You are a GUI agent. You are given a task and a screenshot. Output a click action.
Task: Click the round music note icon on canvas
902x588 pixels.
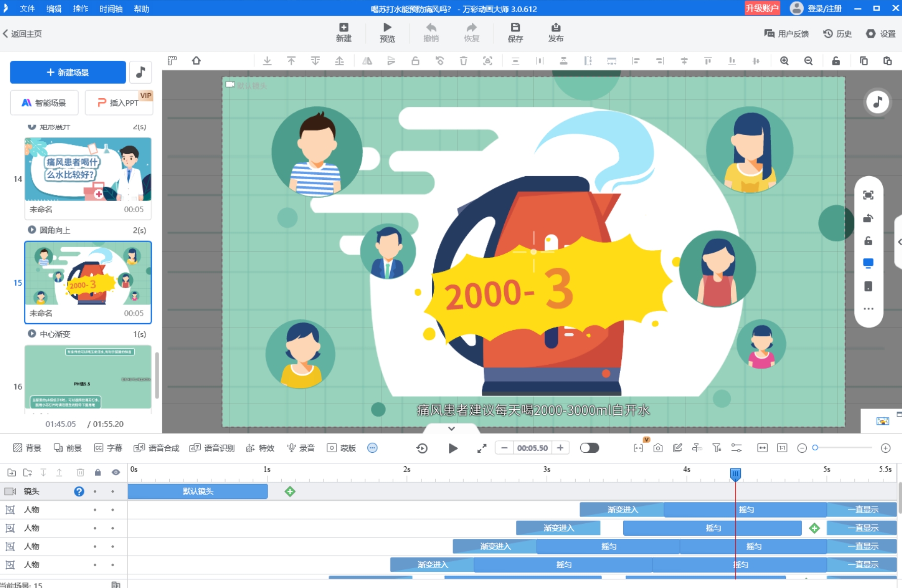click(x=877, y=102)
